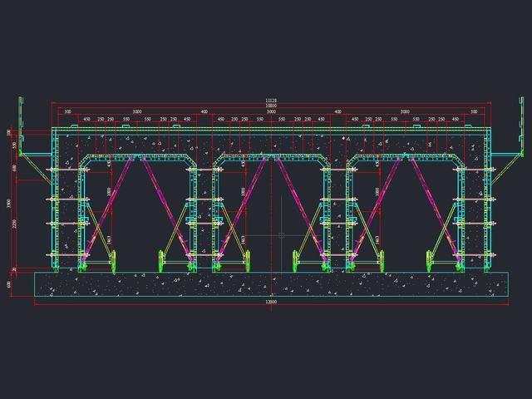The image size is (532, 399).
Task: Select the 2200 vertical dimension text
Action: point(15,224)
